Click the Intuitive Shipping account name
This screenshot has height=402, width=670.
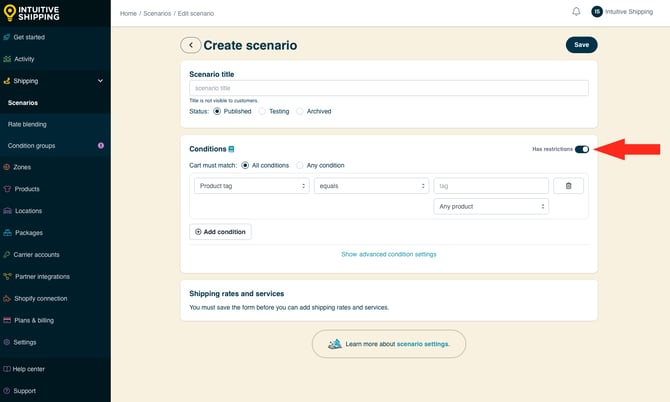click(629, 12)
